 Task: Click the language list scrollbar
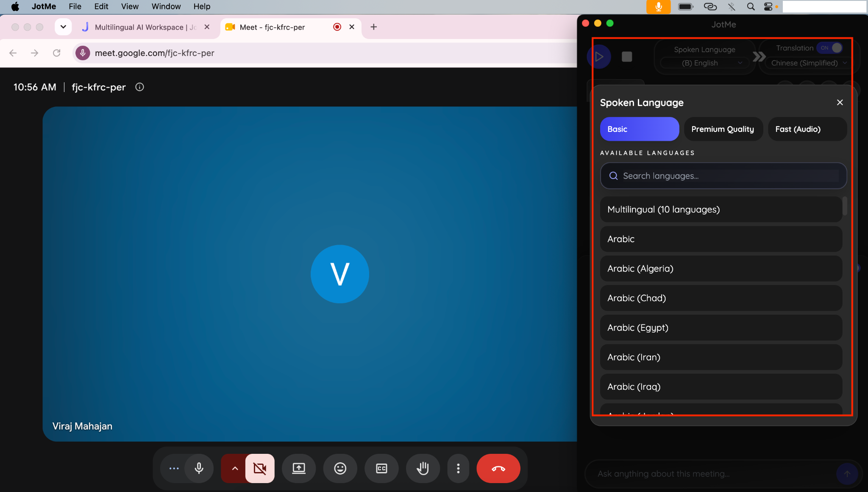point(845,206)
